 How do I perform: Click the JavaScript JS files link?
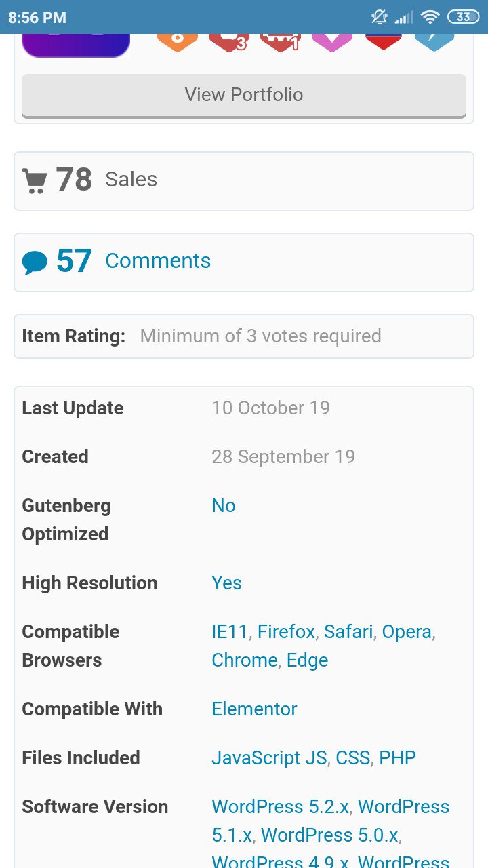click(269, 758)
